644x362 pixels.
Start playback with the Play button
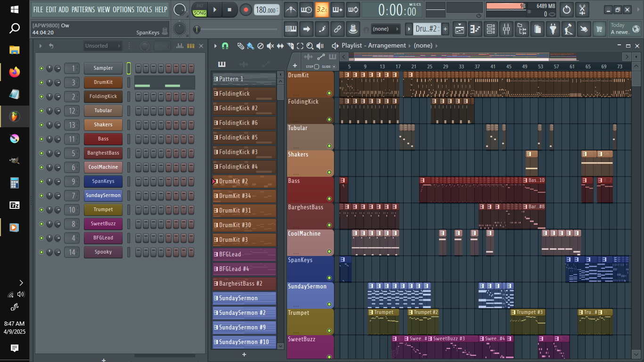[x=215, y=9]
